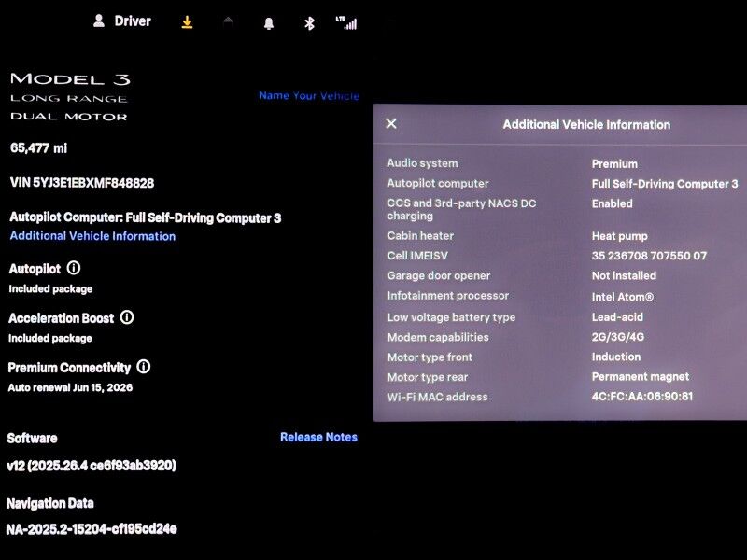
Task: Tap the Garage door opener label
Action: 439,275
